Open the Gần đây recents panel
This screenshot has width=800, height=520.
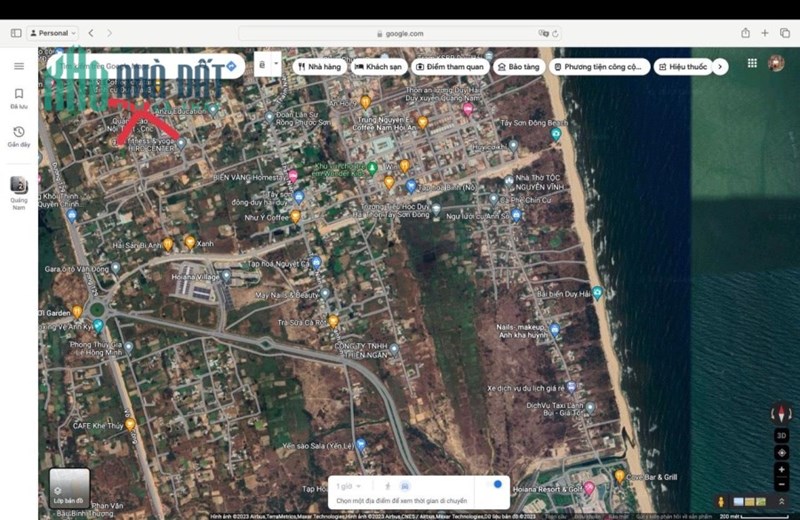click(19, 136)
